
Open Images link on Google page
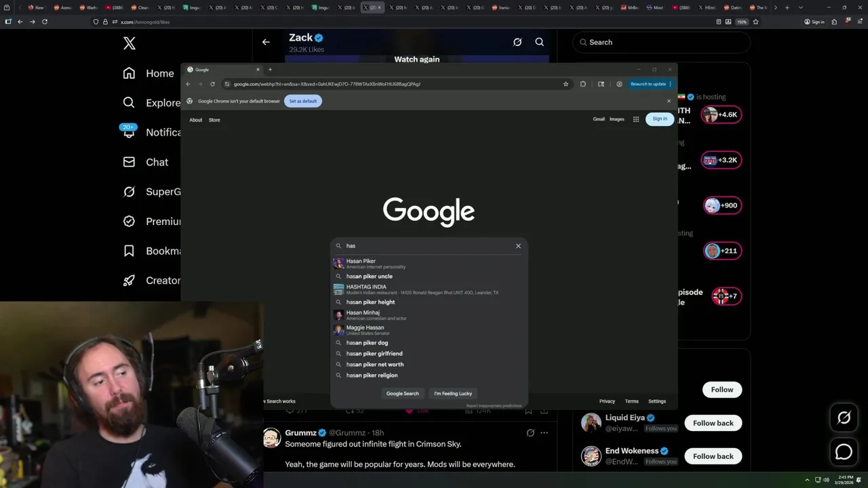tap(616, 119)
